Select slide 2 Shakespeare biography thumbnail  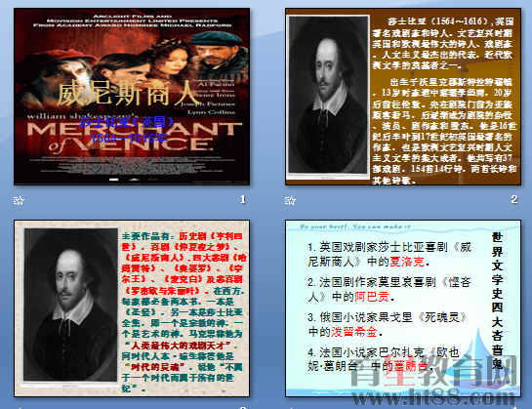click(403, 97)
